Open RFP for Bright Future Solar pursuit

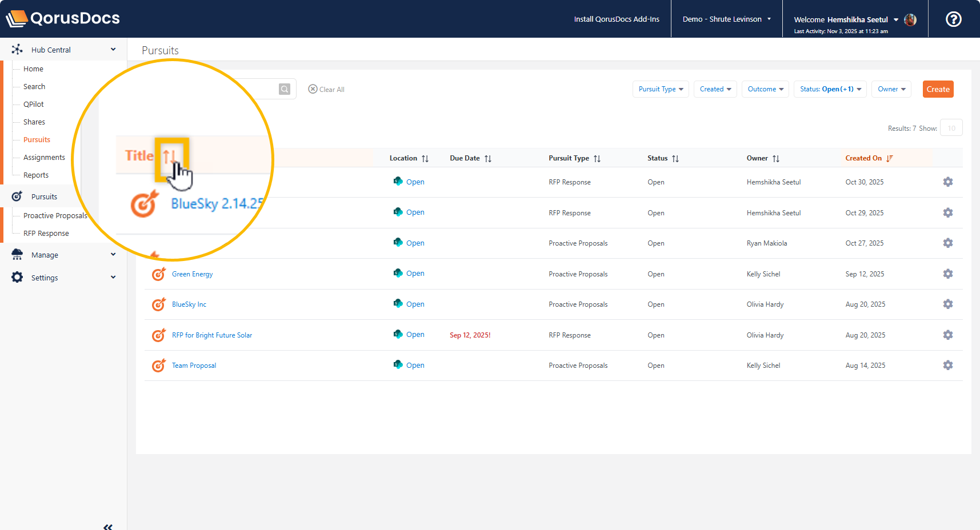click(x=211, y=335)
